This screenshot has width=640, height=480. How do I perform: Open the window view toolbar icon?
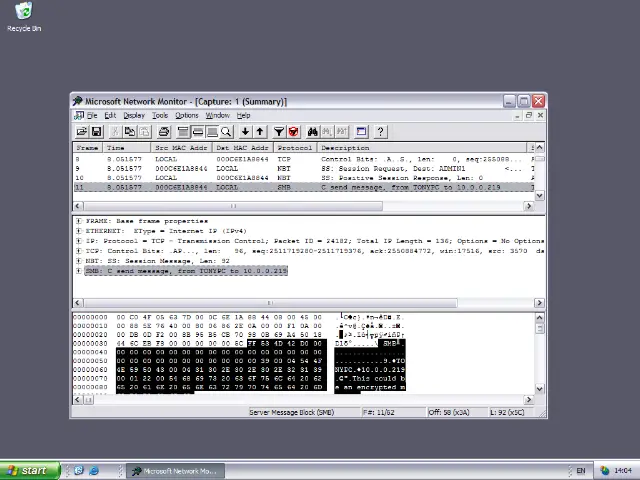click(x=361, y=131)
